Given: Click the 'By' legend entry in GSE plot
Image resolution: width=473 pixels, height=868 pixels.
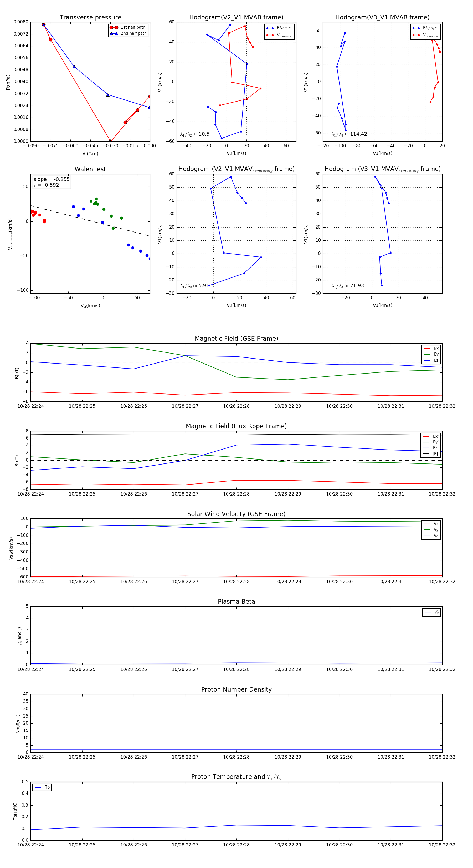Looking at the screenshot, I should pos(431,354).
